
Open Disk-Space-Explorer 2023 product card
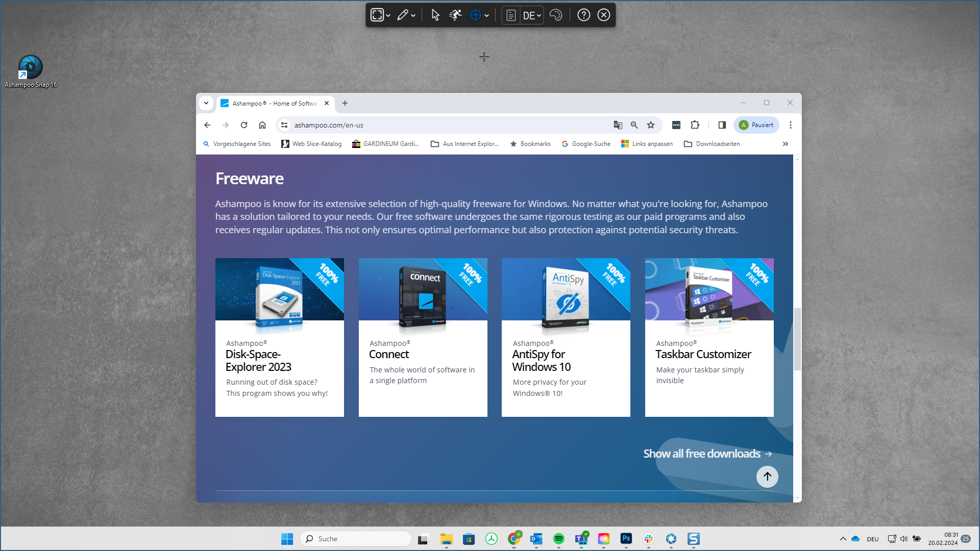280,337
